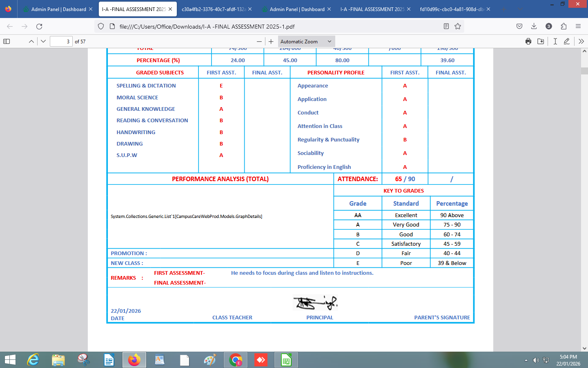Viewport: 588px width, 368px height.
Task: Bookmark this page with the star
Action: [458, 26]
